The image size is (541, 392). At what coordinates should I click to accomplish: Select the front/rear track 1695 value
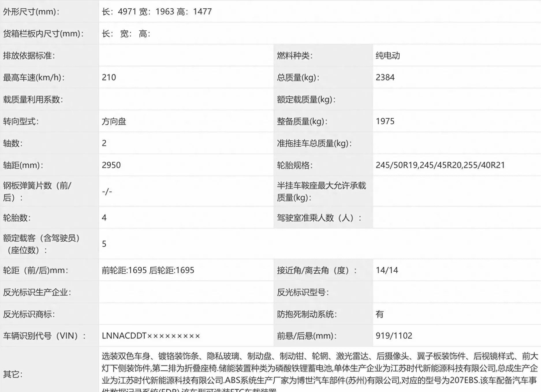coord(148,270)
